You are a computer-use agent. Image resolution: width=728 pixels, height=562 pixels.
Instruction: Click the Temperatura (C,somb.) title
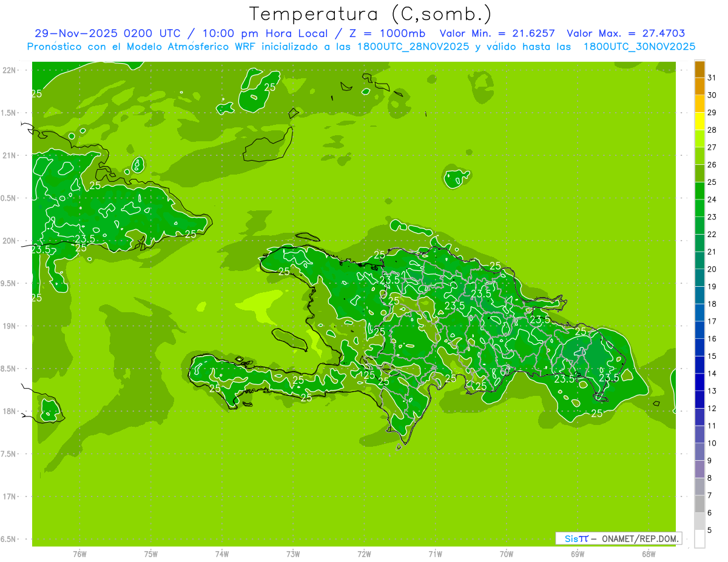(371, 13)
